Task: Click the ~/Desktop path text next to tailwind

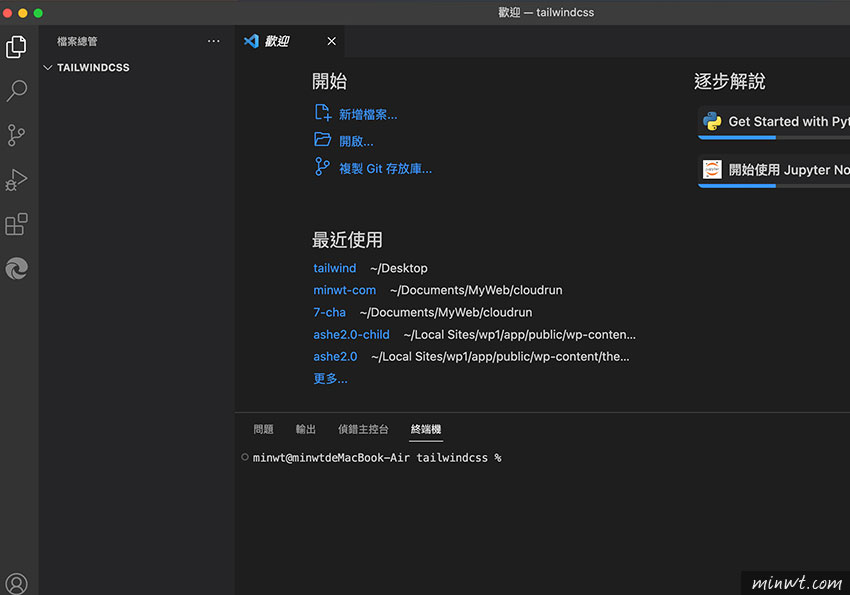Action: tap(399, 268)
